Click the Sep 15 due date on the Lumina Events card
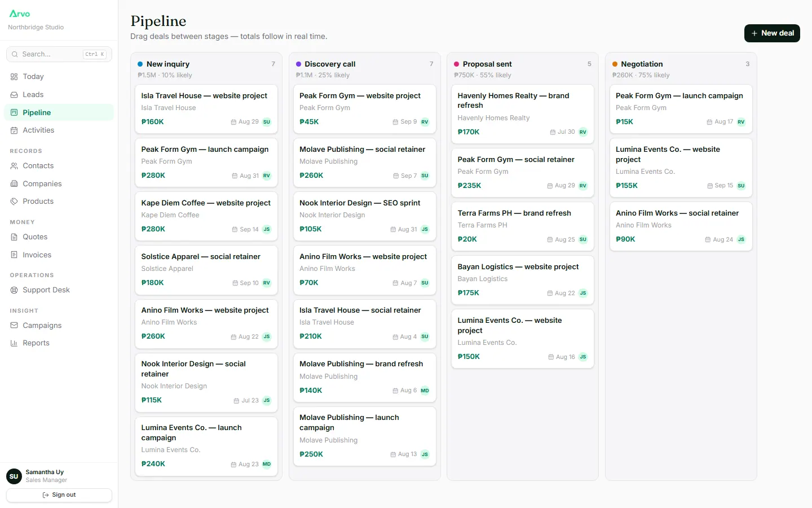812x508 pixels. 720,186
